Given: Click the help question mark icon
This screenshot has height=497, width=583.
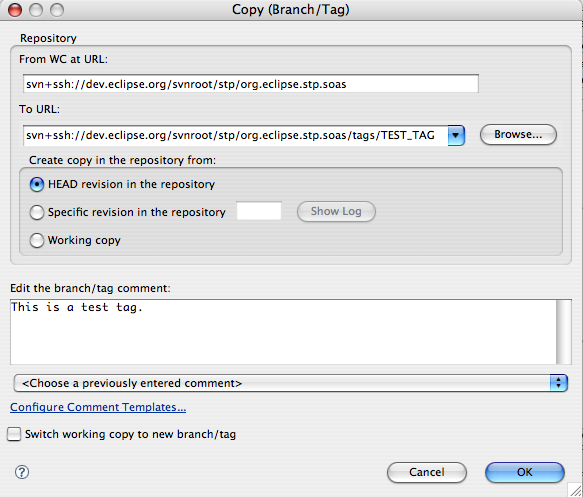Looking at the screenshot, I should point(22,472).
